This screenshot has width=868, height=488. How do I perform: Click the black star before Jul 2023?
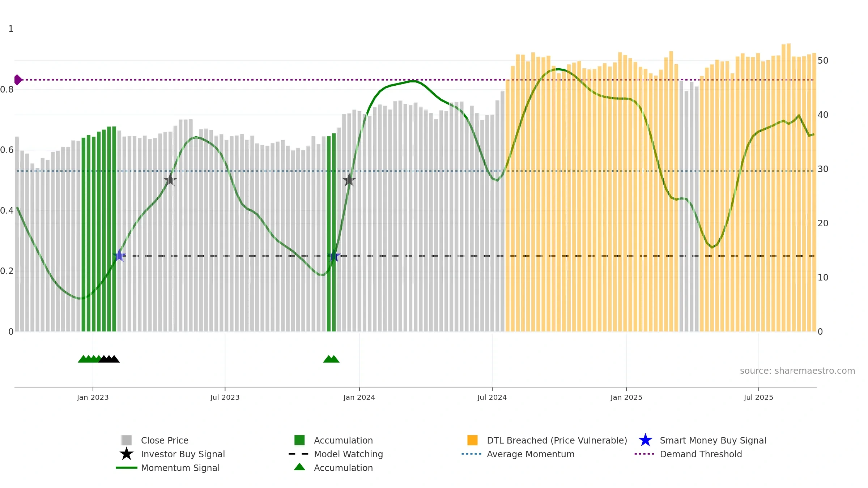170,180
